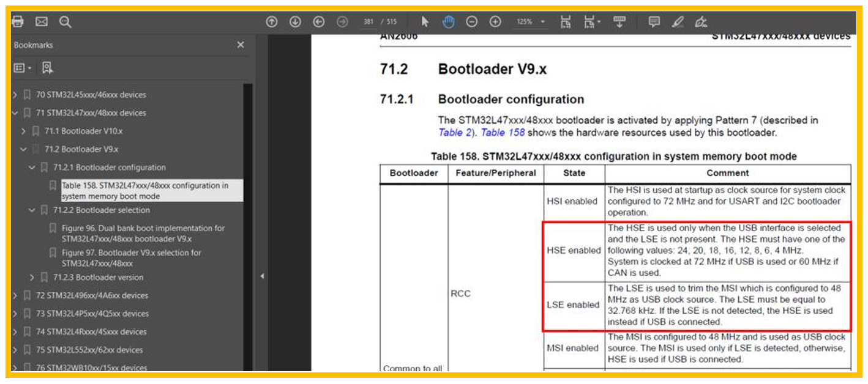Go forward to next view arrow
The image size is (868, 384).
point(342,22)
